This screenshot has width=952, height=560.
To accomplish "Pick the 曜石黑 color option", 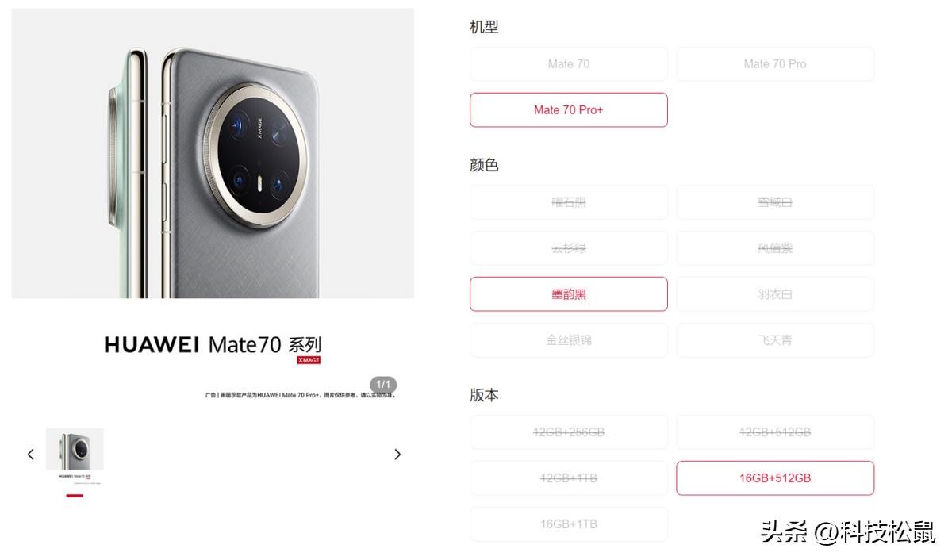I will (x=569, y=202).
